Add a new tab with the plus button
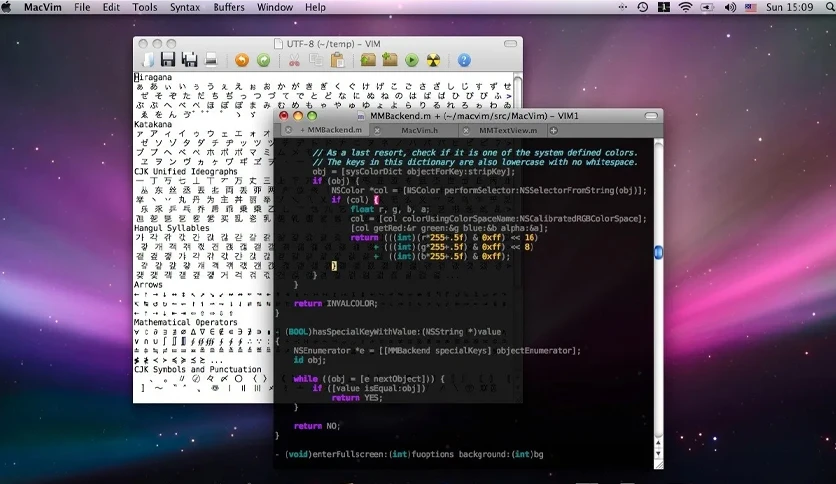This screenshot has width=836, height=484. pos(553,130)
